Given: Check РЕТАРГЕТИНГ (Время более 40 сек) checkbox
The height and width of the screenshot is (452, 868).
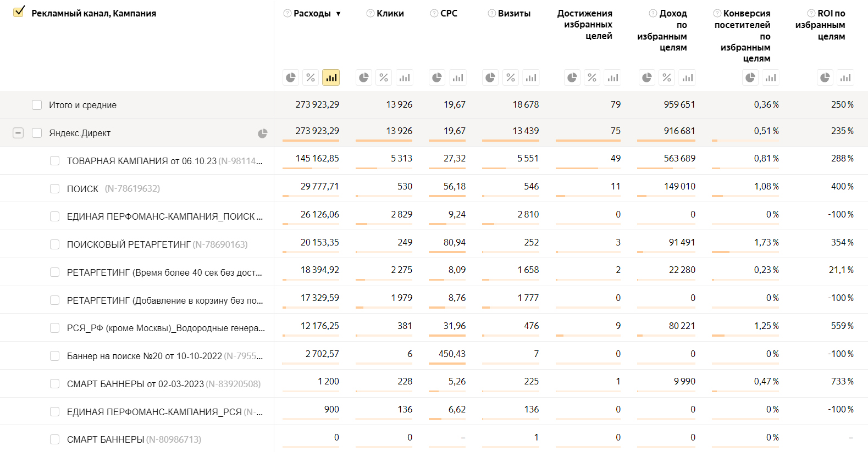Looking at the screenshot, I should coord(54,272).
